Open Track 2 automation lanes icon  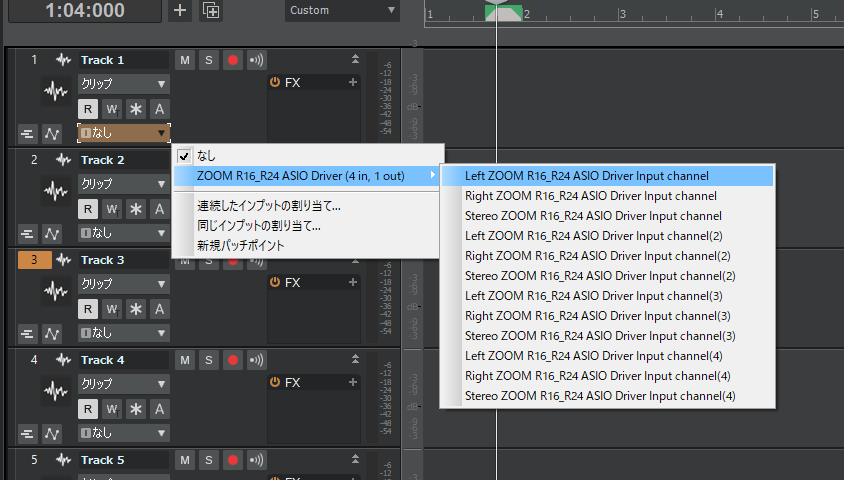tap(52, 234)
